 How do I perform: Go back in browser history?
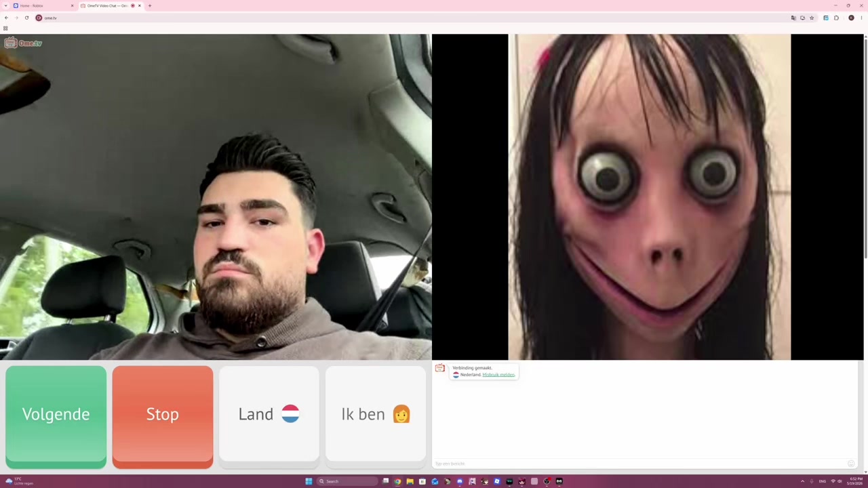(x=6, y=18)
